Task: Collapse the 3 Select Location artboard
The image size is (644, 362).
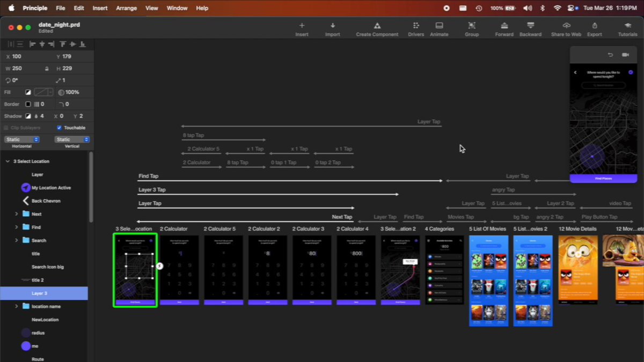Action: pos(7,161)
